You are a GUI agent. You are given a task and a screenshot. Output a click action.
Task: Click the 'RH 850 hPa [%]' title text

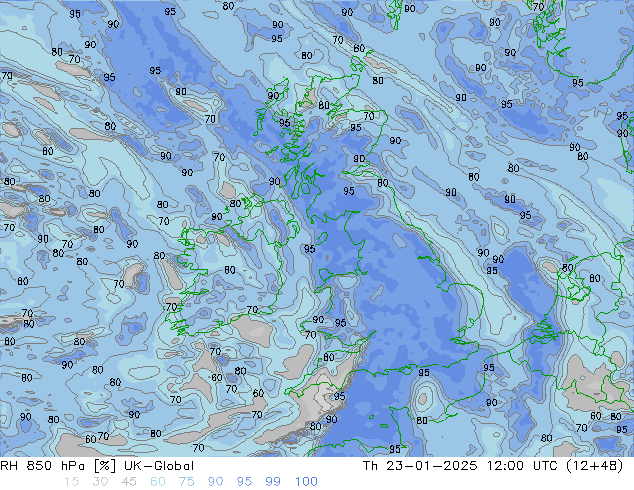point(59,466)
